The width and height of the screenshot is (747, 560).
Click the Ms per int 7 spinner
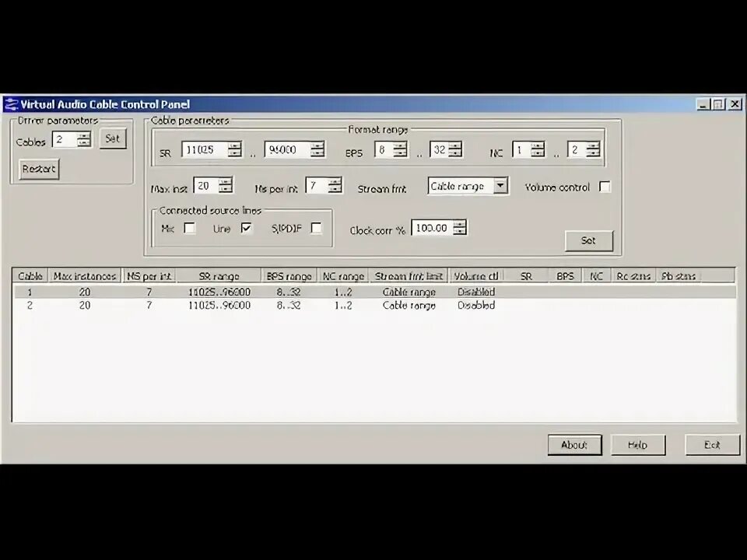coord(335,186)
